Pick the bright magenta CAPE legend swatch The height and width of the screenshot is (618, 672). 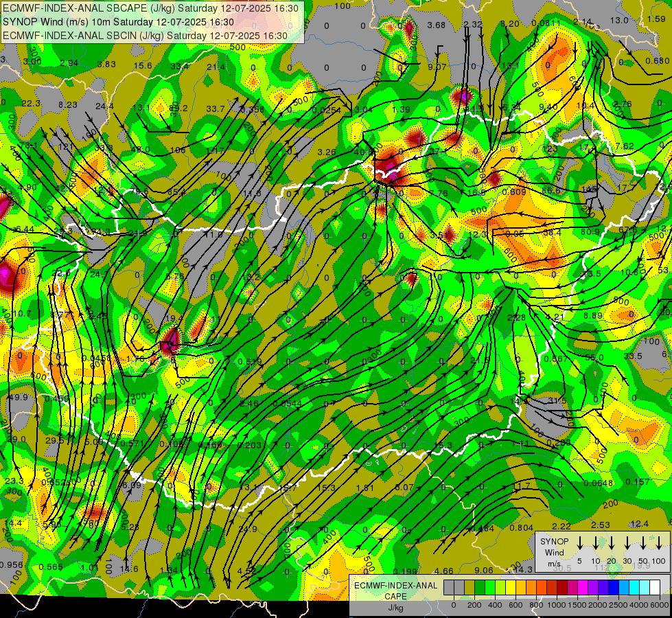(583, 587)
